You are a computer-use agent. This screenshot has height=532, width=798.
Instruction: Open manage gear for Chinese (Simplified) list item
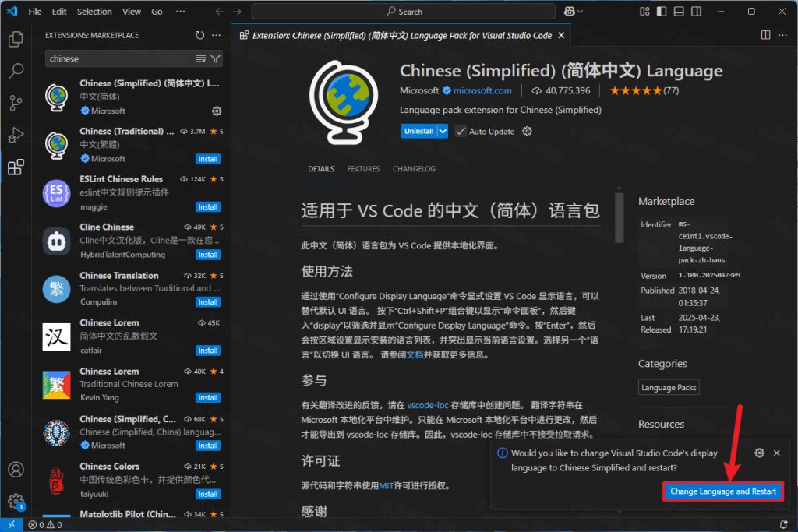click(x=217, y=111)
